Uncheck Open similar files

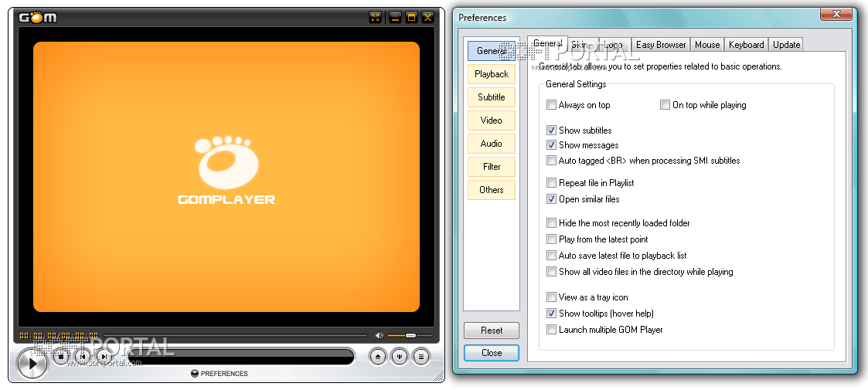551,199
